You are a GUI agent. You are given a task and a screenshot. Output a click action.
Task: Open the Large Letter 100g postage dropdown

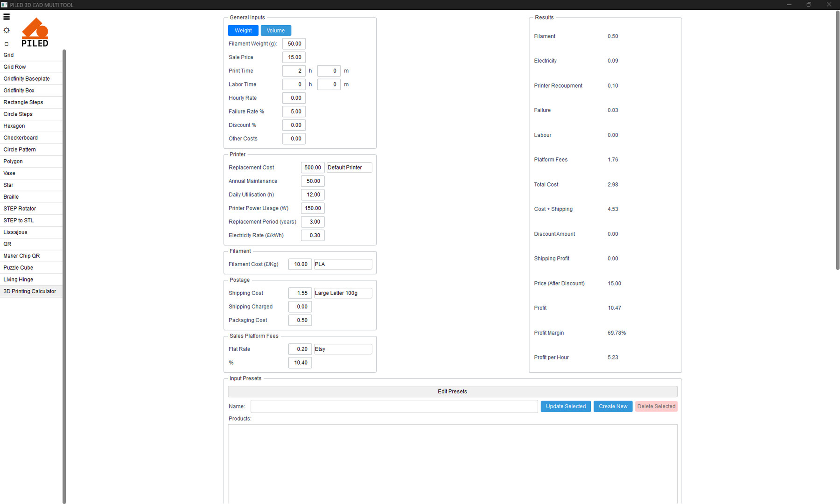coord(343,293)
